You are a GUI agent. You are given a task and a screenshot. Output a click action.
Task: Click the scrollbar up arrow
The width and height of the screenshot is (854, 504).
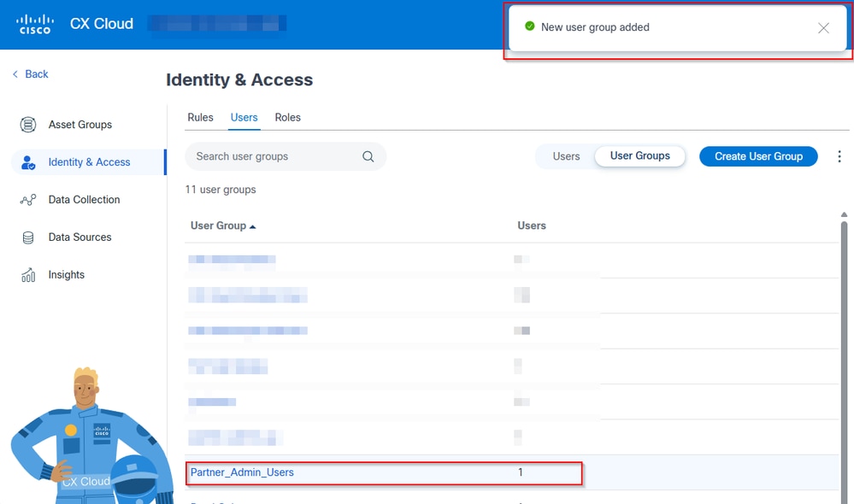click(844, 214)
